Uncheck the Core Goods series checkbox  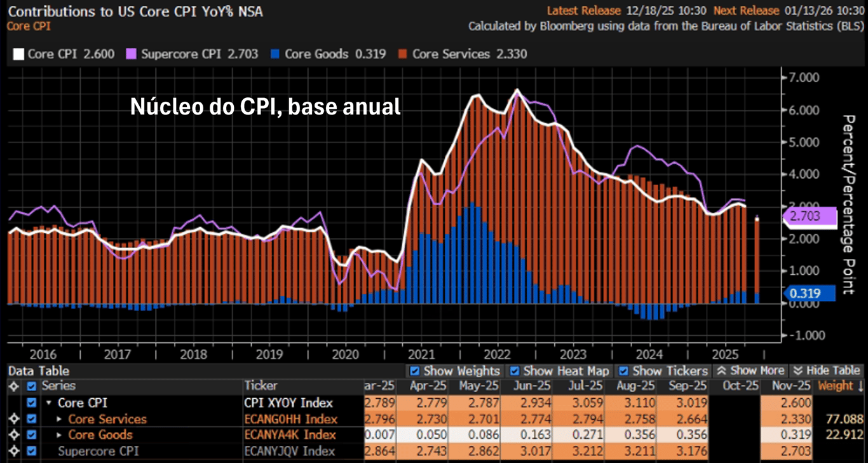(x=31, y=435)
